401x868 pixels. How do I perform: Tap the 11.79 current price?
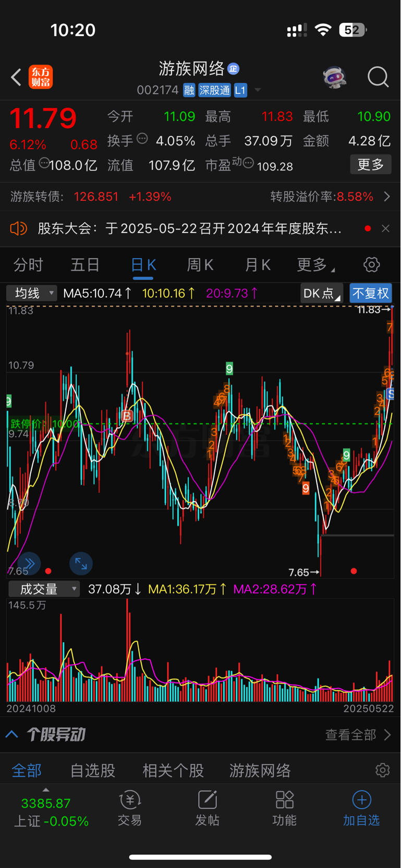pyautogui.click(x=43, y=118)
